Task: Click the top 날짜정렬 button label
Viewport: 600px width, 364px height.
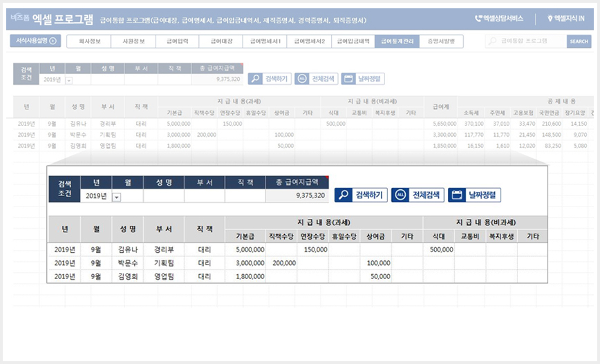Action: click(x=369, y=79)
